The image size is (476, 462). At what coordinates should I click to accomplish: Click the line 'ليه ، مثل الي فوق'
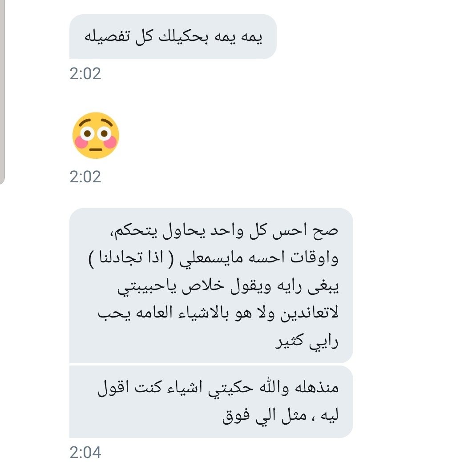(x=280, y=416)
